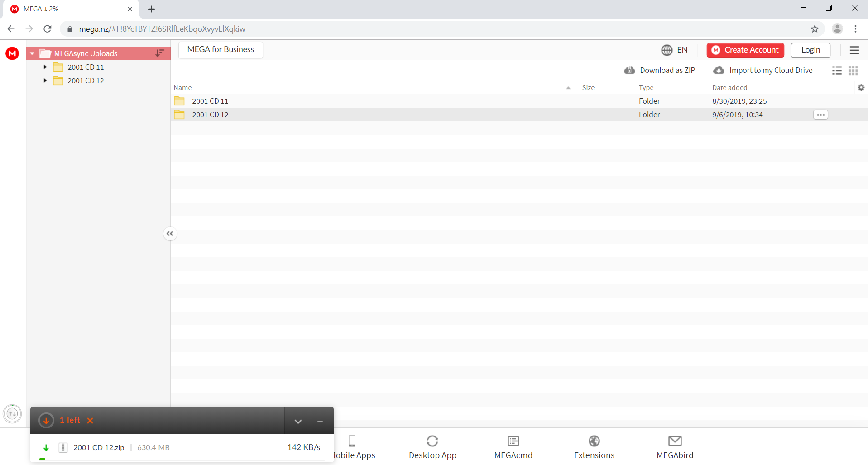Expand the 2001 CD 11 tree folder
Viewport: 868px width, 465px height.
coord(45,67)
